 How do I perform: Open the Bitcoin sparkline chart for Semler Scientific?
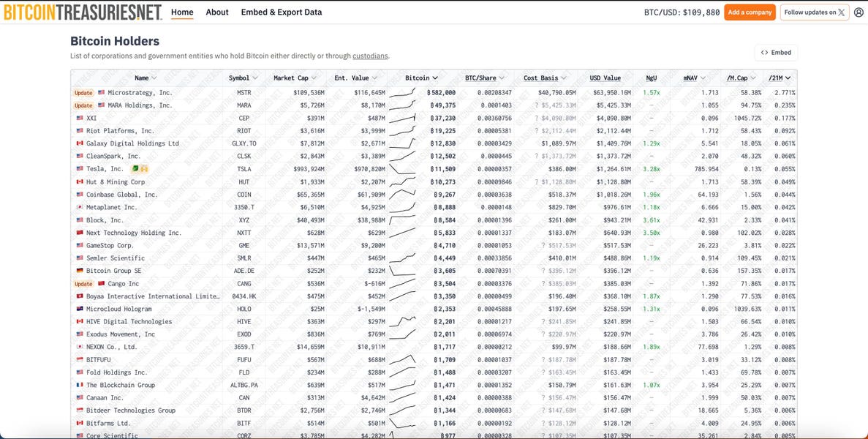(x=402, y=258)
